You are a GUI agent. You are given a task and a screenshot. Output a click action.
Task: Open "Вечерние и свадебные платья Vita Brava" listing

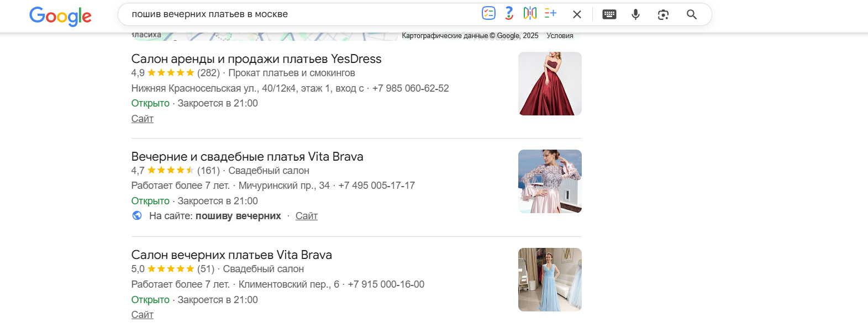pos(247,157)
